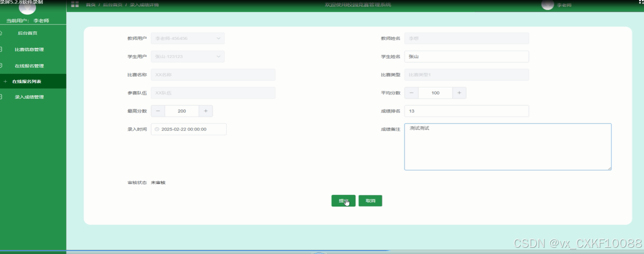Screen dimensions: 644x254
Task: Click the 提交 submit button
Action: click(x=343, y=201)
